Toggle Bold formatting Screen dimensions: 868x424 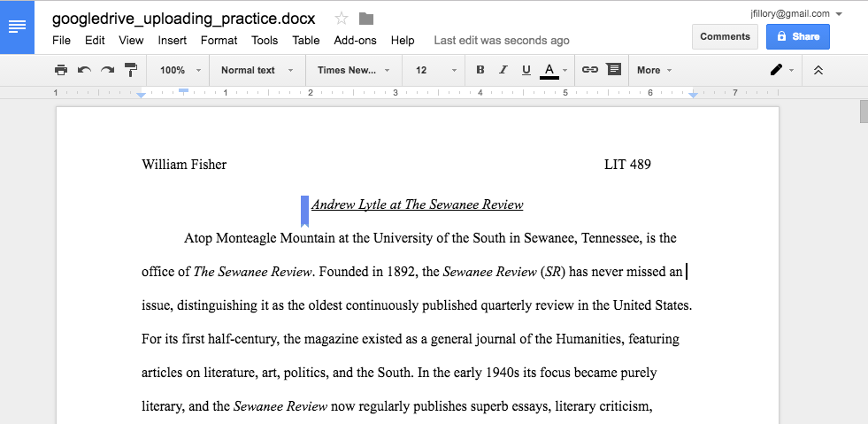(x=480, y=70)
